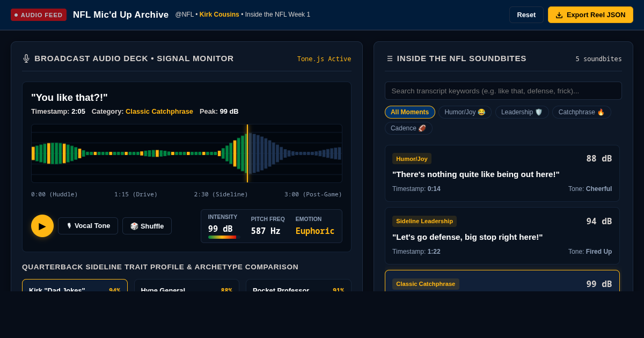
Task: Click the Classic Catchphrase category in now-playing info
Action: point(159,111)
